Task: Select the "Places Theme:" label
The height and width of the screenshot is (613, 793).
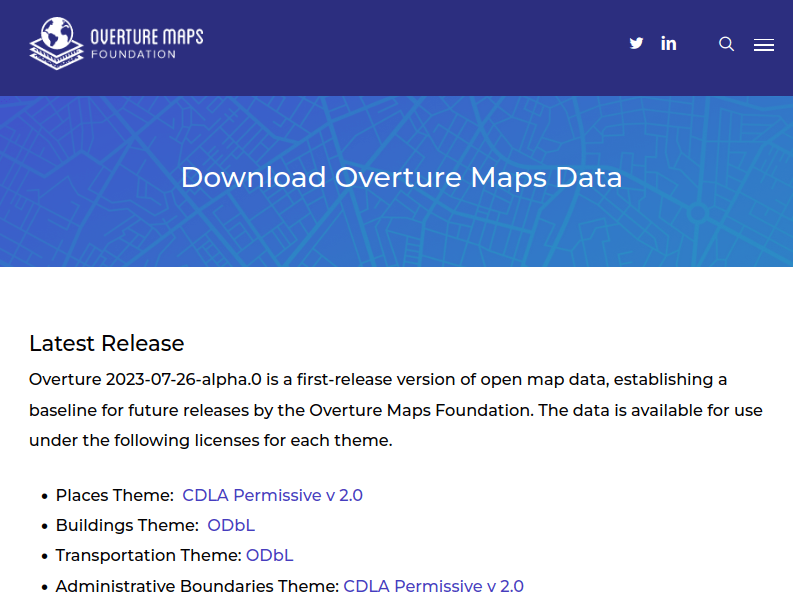Action: click(115, 495)
